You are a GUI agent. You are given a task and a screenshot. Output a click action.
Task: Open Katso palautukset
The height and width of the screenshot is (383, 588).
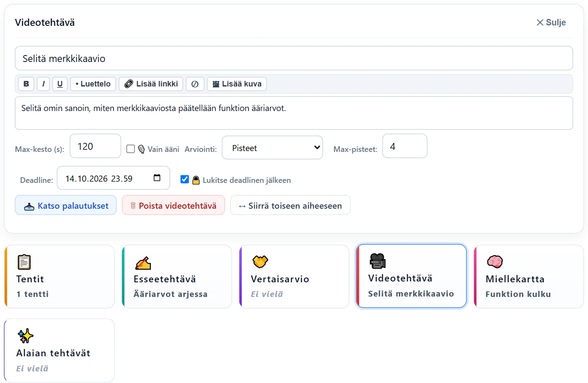pyautogui.click(x=66, y=205)
